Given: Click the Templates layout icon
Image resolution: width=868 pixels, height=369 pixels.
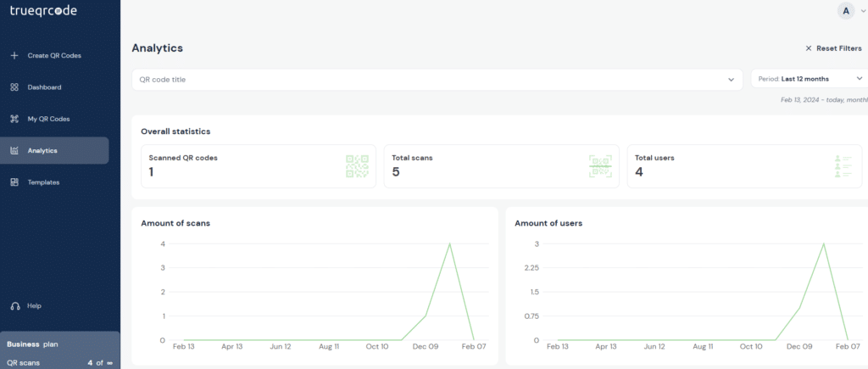Looking at the screenshot, I should [x=14, y=182].
